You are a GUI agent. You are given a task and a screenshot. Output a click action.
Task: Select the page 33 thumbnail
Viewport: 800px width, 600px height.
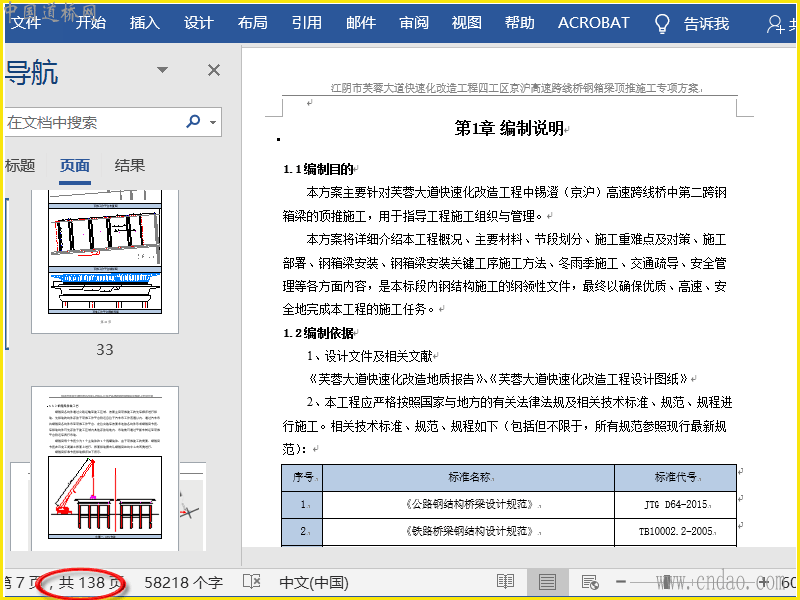(105, 262)
